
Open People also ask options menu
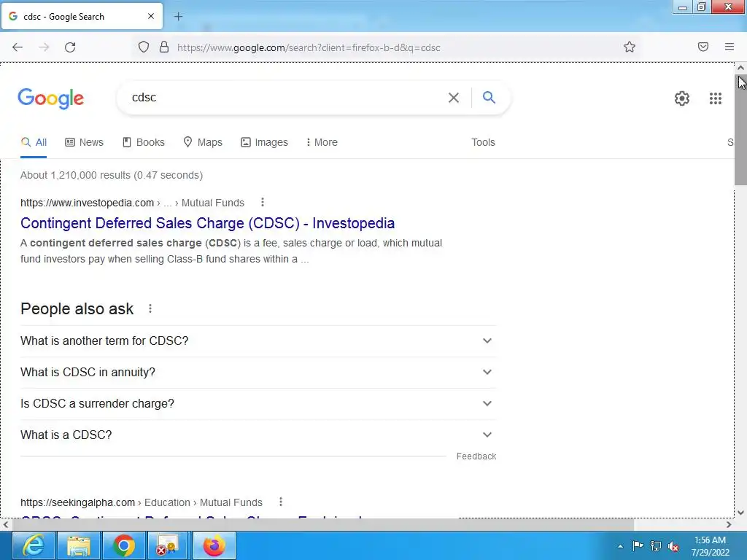(150, 308)
